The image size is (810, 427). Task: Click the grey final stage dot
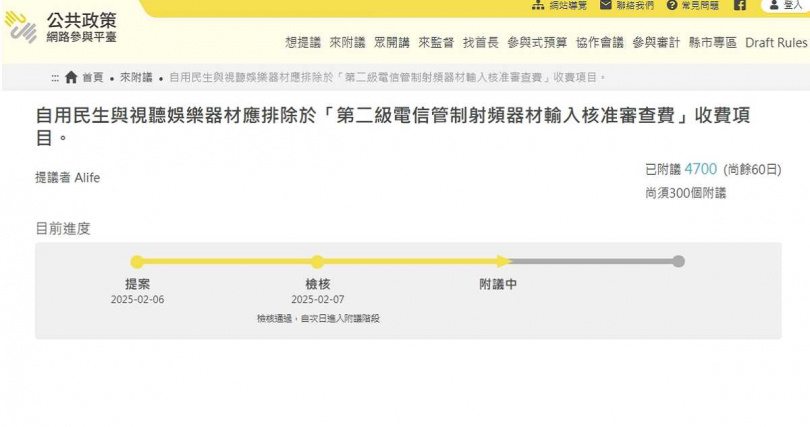tap(678, 261)
